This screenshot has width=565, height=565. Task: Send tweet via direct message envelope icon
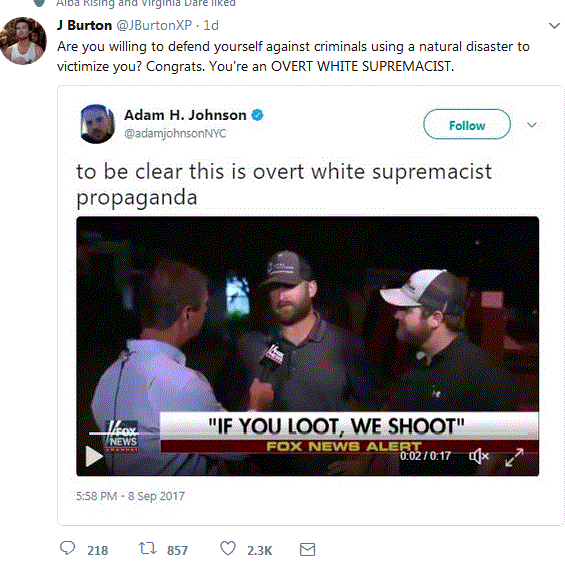point(307,550)
